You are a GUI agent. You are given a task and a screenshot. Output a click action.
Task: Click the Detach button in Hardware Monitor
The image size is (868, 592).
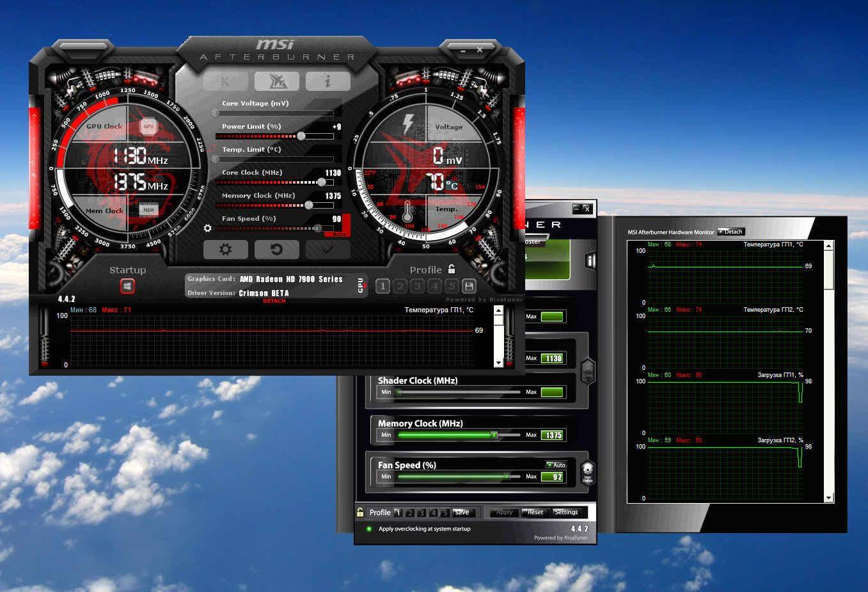tap(730, 232)
